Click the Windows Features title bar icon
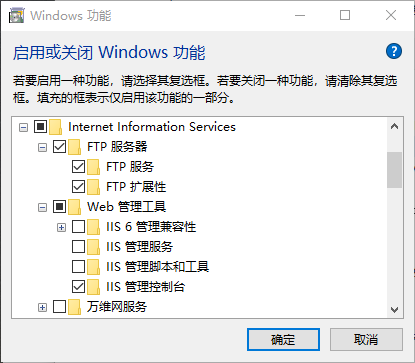Image resolution: width=415 pixels, height=363 pixels. pos(17,16)
